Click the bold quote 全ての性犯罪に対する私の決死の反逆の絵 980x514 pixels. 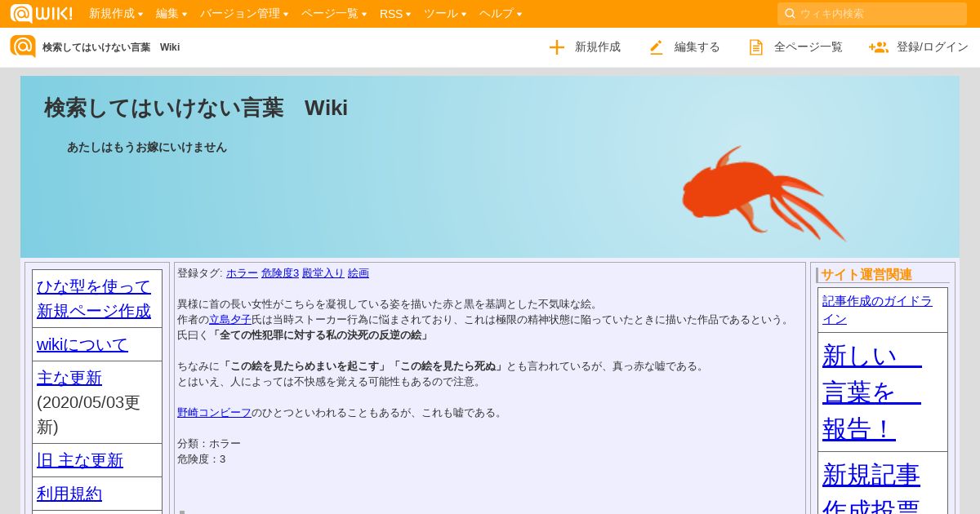(320, 335)
